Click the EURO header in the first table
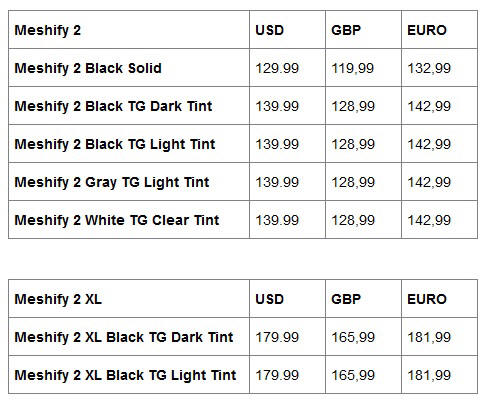The image size is (486, 409). pos(439,30)
